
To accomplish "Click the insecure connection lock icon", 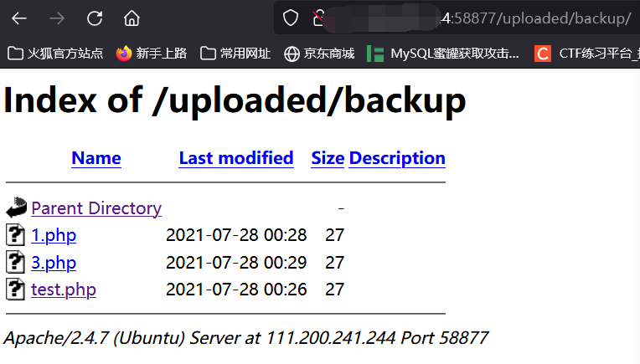I will pos(318,18).
